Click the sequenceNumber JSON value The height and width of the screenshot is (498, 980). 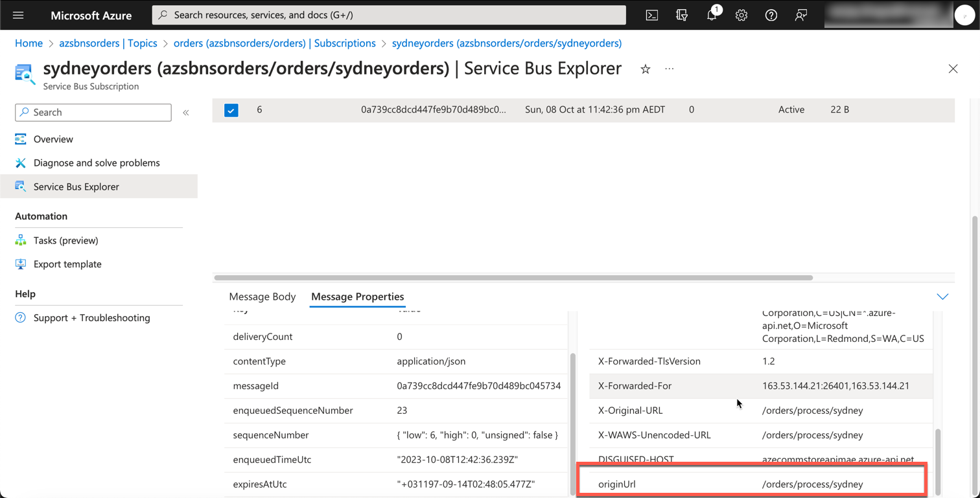pos(477,435)
